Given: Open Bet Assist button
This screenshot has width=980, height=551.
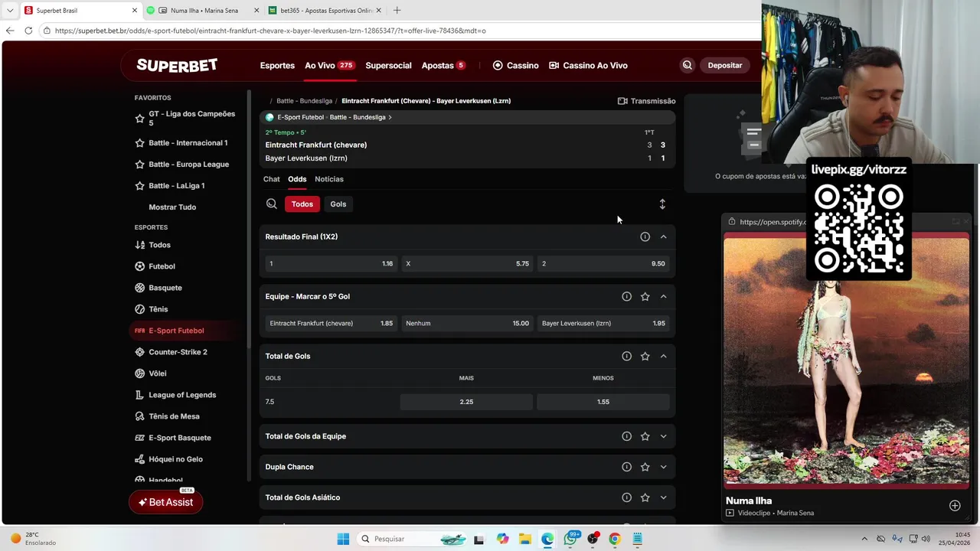Looking at the screenshot, I should pos(165,502).
